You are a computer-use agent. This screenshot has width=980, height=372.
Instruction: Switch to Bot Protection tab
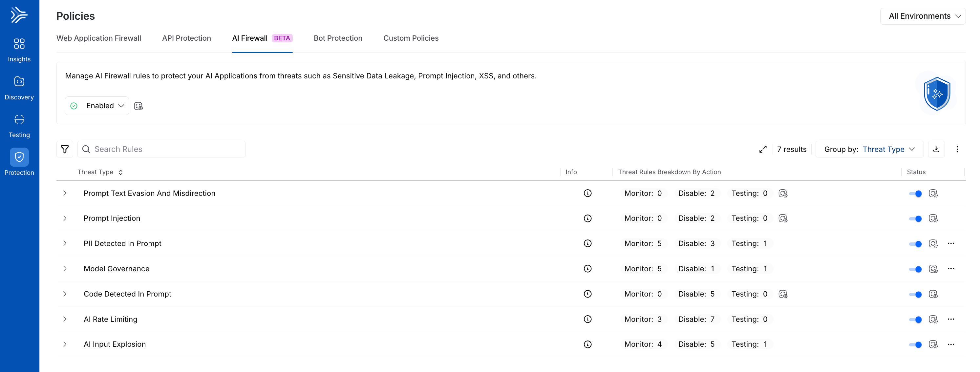[338, 38]
